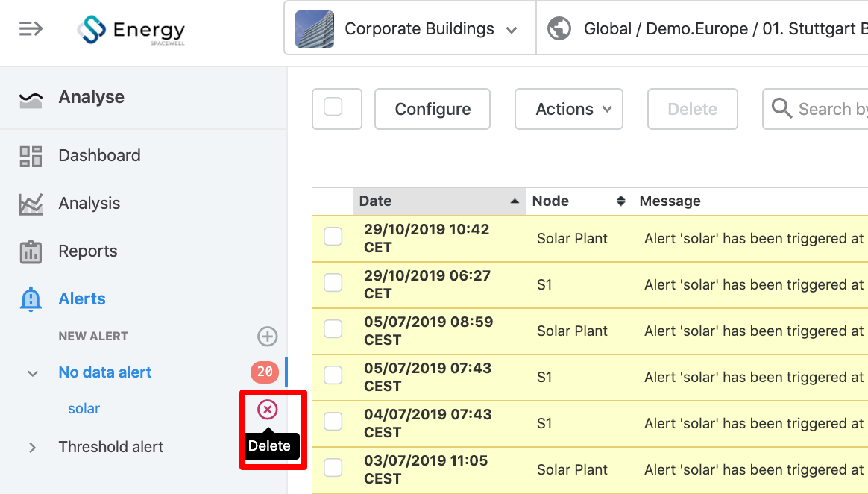The height and width of the screenshot is (494, 868).
Task: Open the Global / Demo.Europe location breadcrumb
Action: click(x=726, y=28)
